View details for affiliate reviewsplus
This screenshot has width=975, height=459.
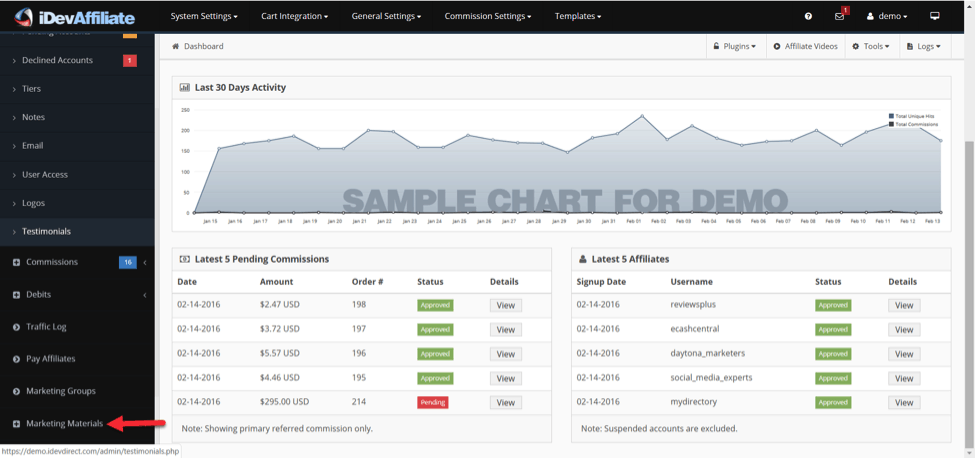(x=903, y=305)
